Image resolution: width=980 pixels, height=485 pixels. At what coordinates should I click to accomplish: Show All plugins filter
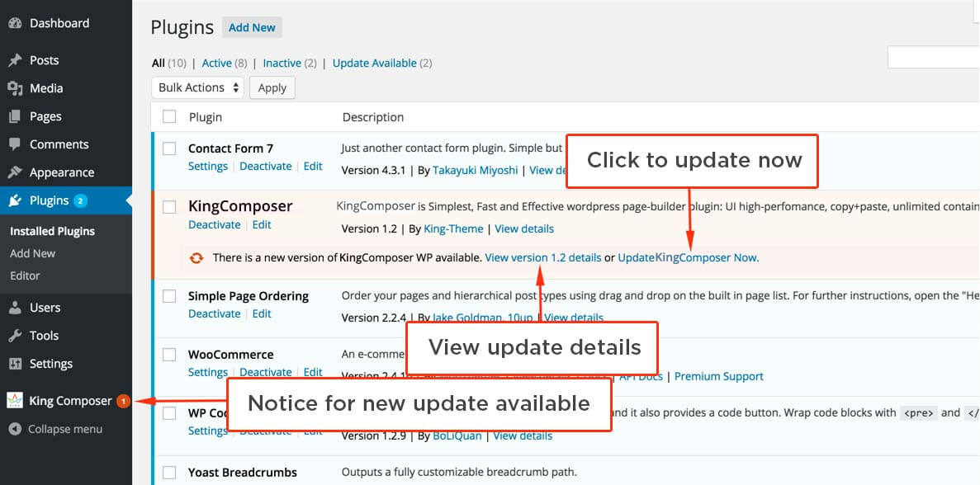(x=159, y=63)
